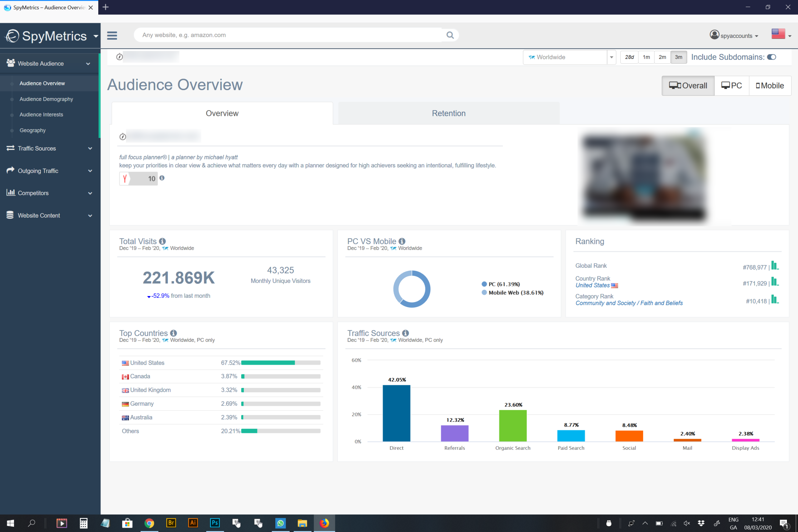Screen dimensions: 798x532
Task: Click the Traffic Sources info icon
Action: 405,333
